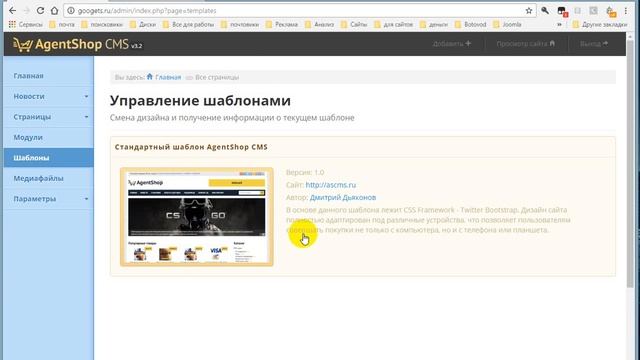Click the Выход logout button
This screenshot has width=640, height=360.
[x=594, y=44]
